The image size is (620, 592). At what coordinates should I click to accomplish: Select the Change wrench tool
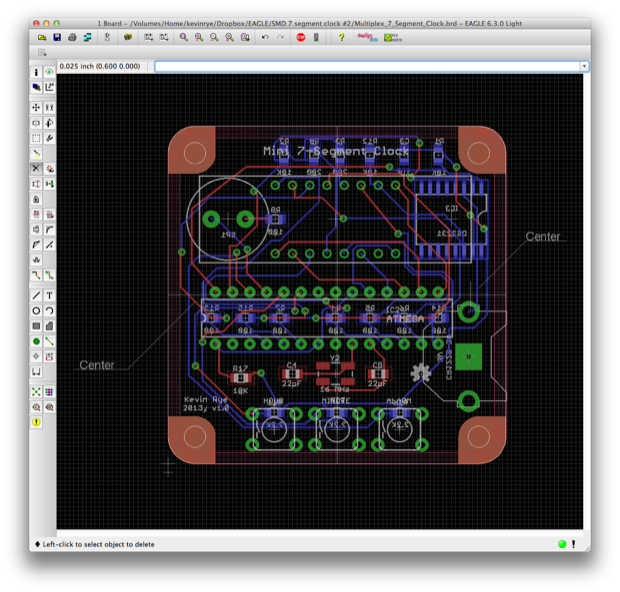[49, 138]
